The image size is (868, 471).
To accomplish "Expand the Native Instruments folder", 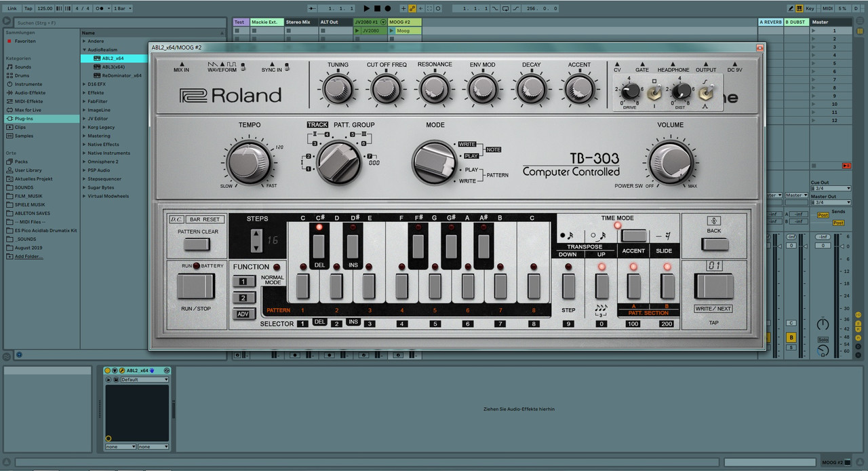I will click(x=85, y=153).
